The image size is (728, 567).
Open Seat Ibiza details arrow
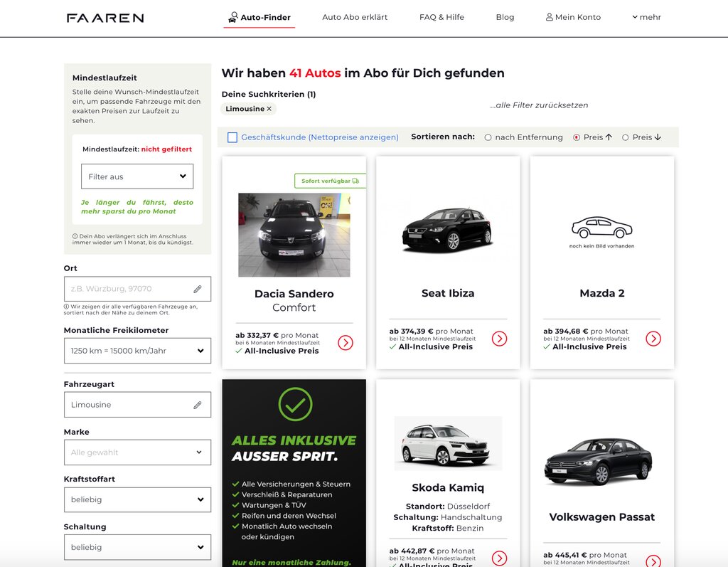click(x=500, y=339)
